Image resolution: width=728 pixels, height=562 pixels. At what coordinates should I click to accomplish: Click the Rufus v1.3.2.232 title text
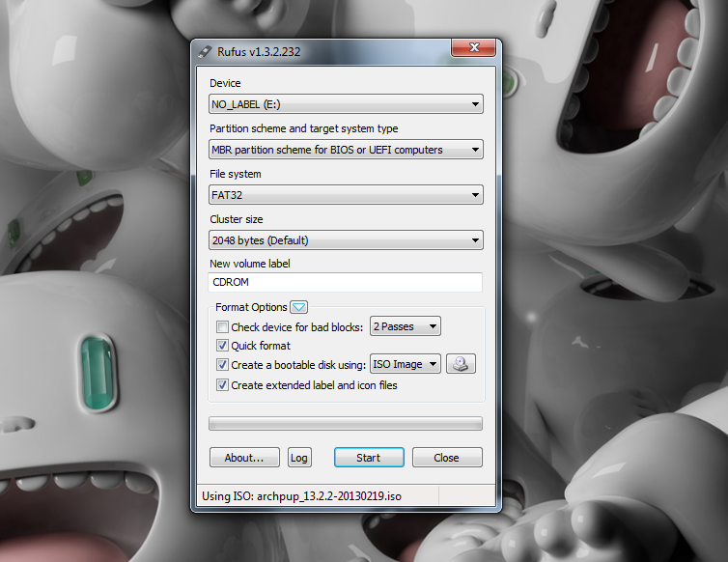(x=259, y=51)
